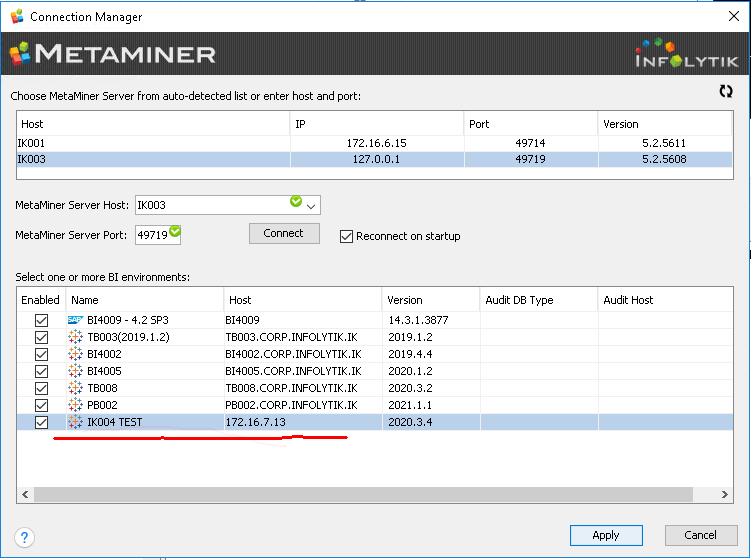Click the IP cell 127.0.0.1
The width and height of the screenshot is (751, 560).
click(376, 159)
